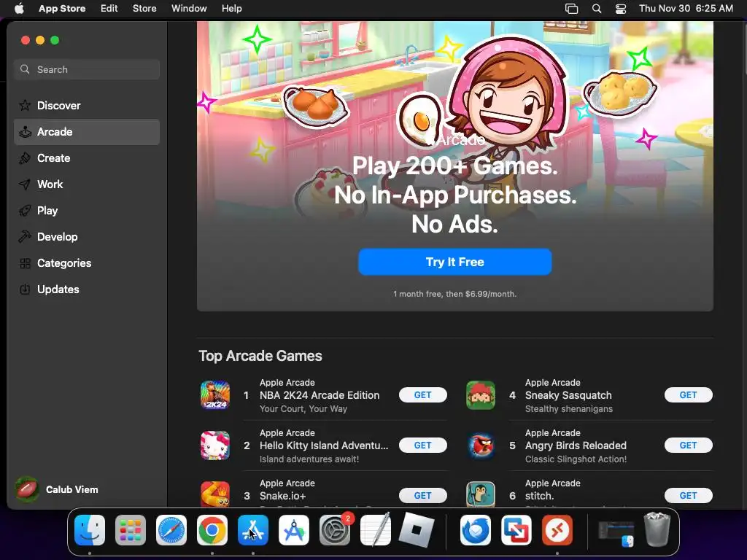Launch Google Chrome from the Dock
747x560 pixels.
tap(212, 530)
